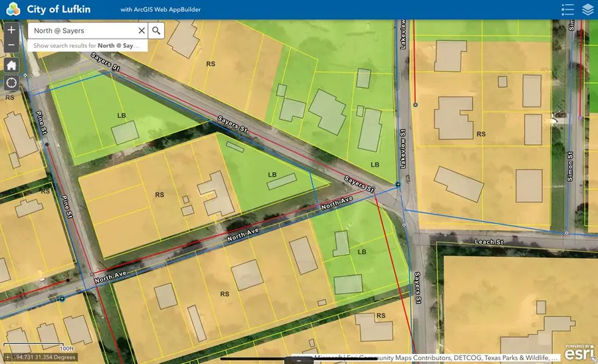
Task: Open the Layer List widget
Action: click(x=587, y=9)
